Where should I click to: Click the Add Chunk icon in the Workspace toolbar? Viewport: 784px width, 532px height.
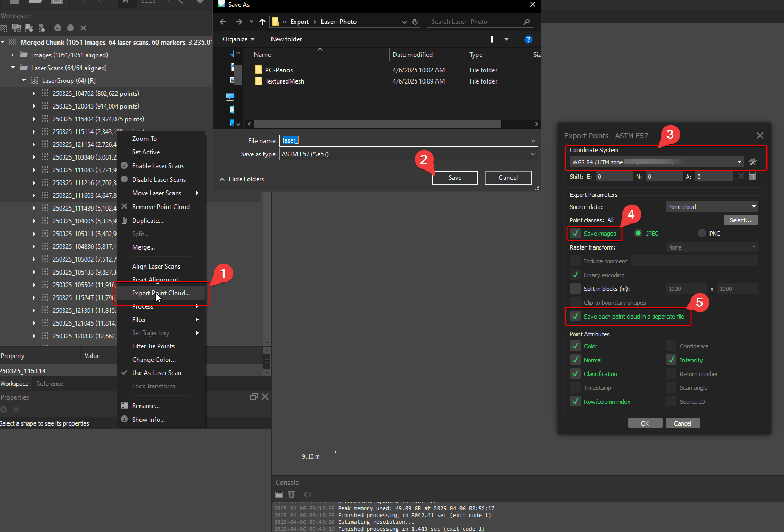[x=4, y=28]
